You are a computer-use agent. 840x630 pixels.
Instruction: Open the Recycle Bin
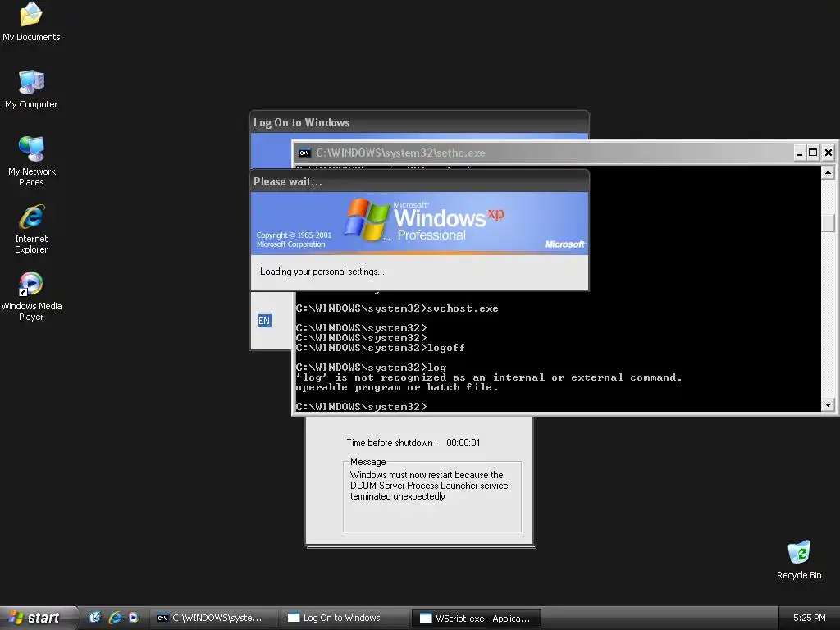[799, 559]
